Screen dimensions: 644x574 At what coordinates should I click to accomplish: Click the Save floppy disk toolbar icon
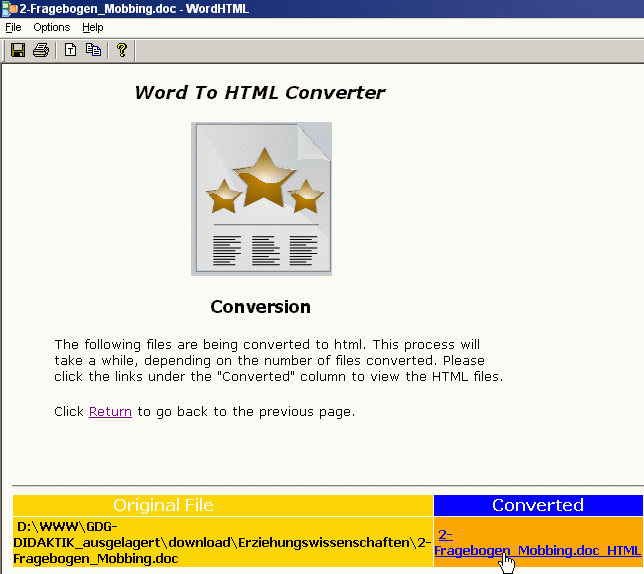pyautogui.click(x=18, y=50)
